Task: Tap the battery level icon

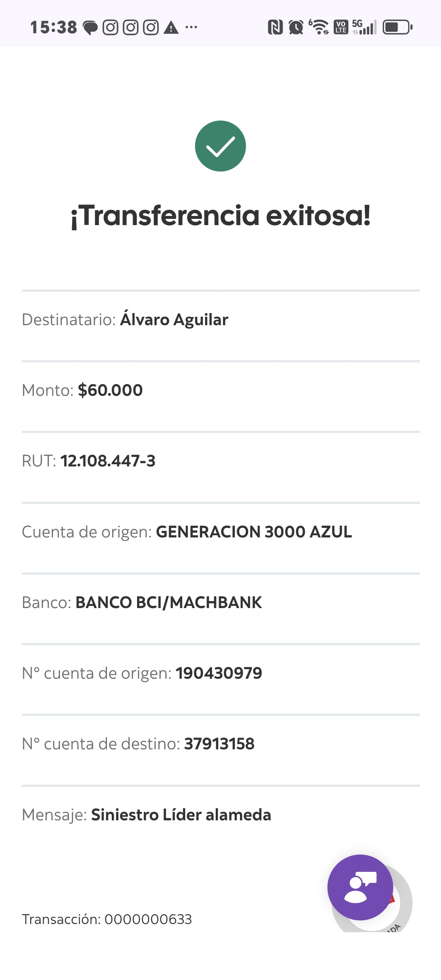Action: [397, 27]
